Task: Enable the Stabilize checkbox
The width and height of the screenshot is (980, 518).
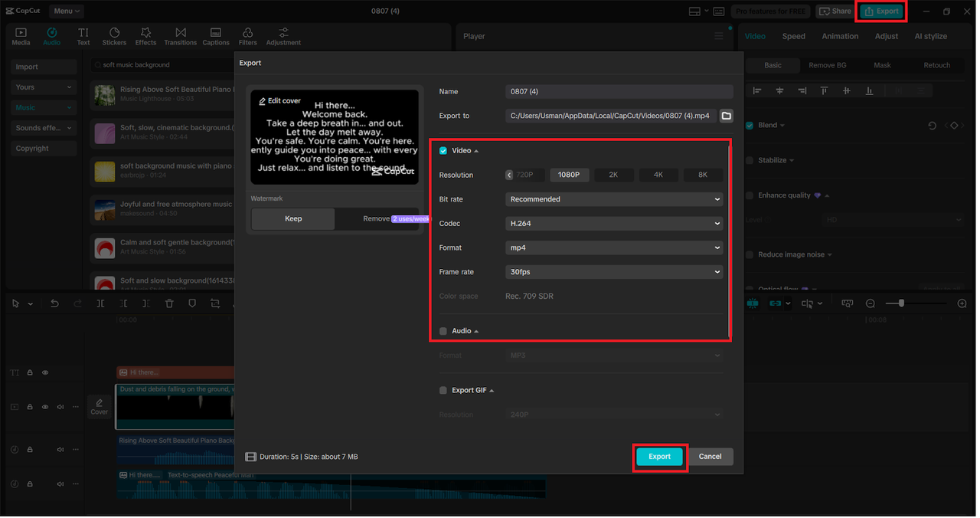Action: 750,160
